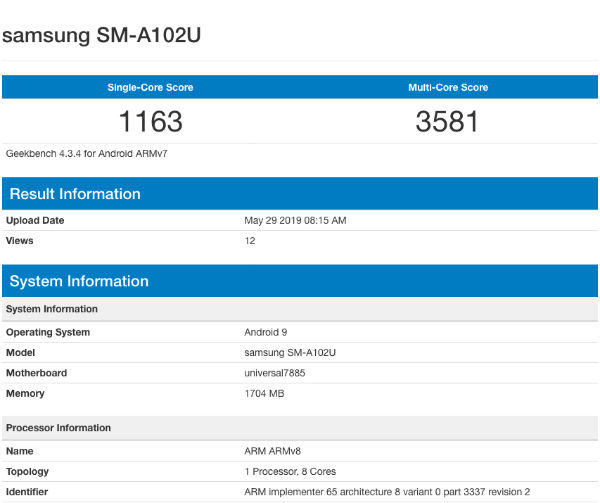Image resolution: width=600 pixels, height=503 pixels.
Task: Select the Upload Date label
Action: (x=35, y=221)
